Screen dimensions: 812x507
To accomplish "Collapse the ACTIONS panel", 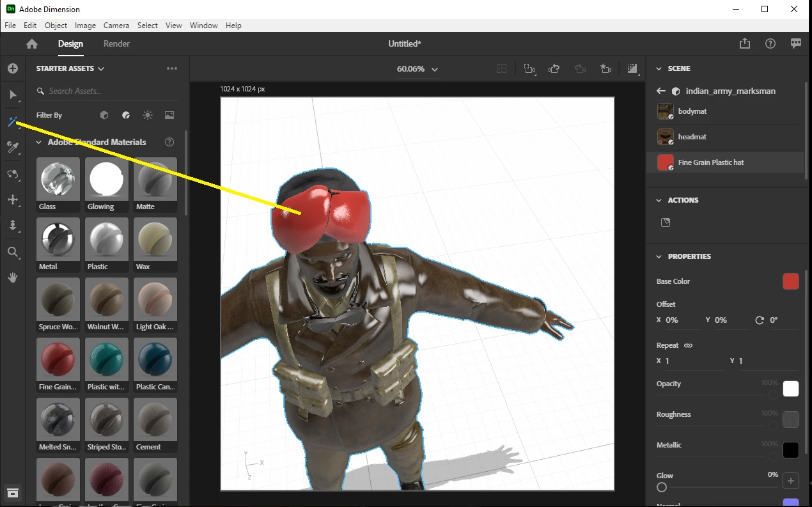I will pyautogui.click(x=659, y=200).
